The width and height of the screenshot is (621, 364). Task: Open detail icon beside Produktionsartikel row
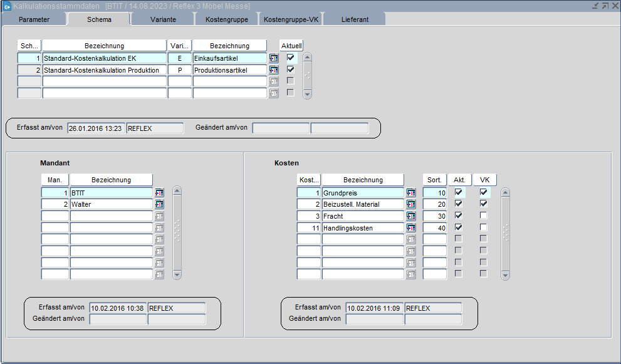(x=274, y=70)
